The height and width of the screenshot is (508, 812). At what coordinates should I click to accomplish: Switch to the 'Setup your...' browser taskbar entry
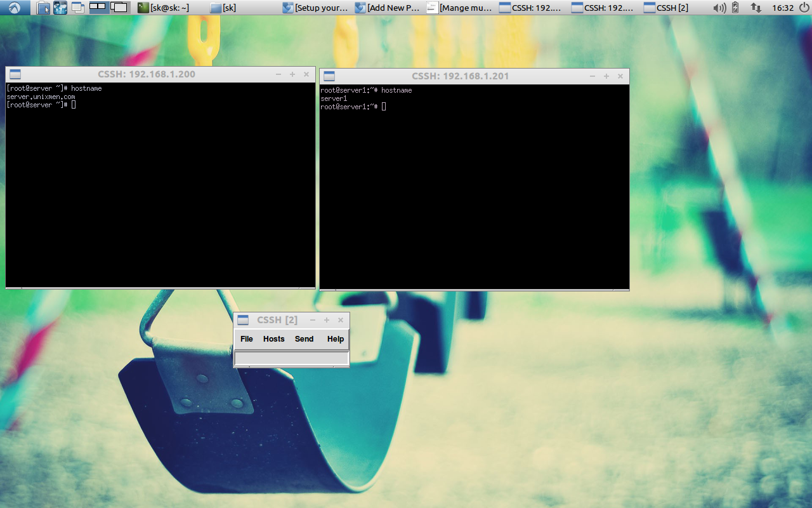coord(315,8)
